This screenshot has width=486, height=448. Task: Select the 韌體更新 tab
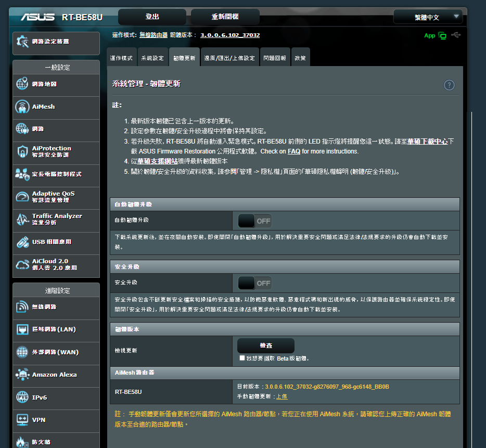pos(184,58)
